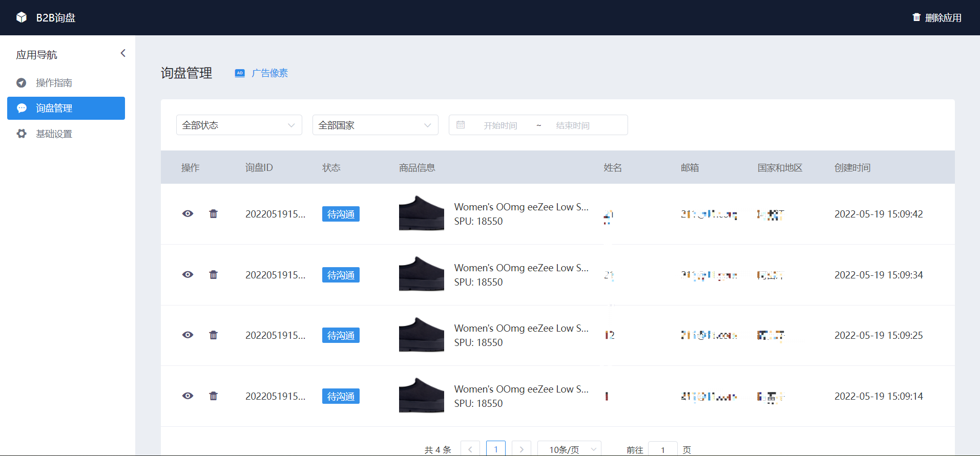Click the 国家和地区 column header

(780, 167)
